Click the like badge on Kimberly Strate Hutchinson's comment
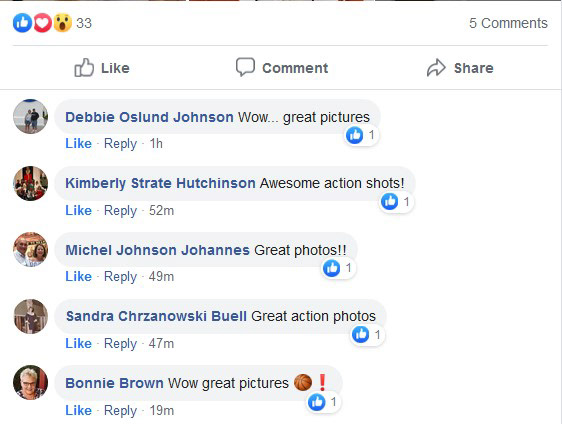This screenshot has height=424, width=562. point(396,201)
